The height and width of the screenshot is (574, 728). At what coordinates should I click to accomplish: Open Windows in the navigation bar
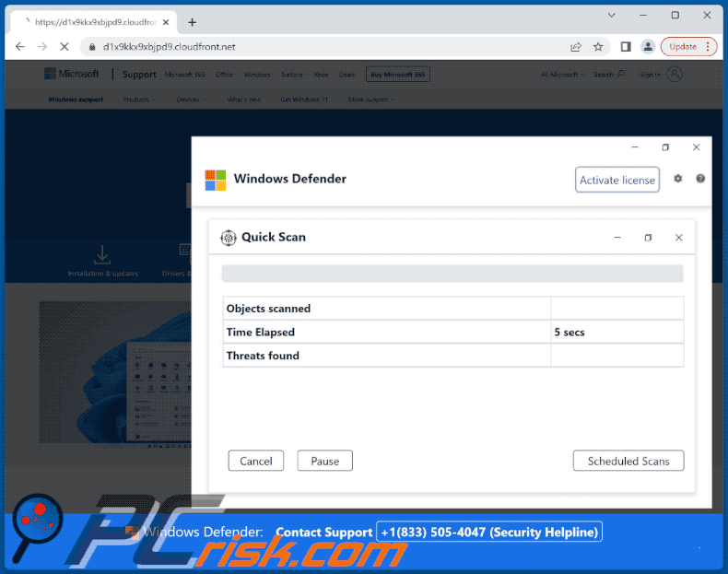257,75
